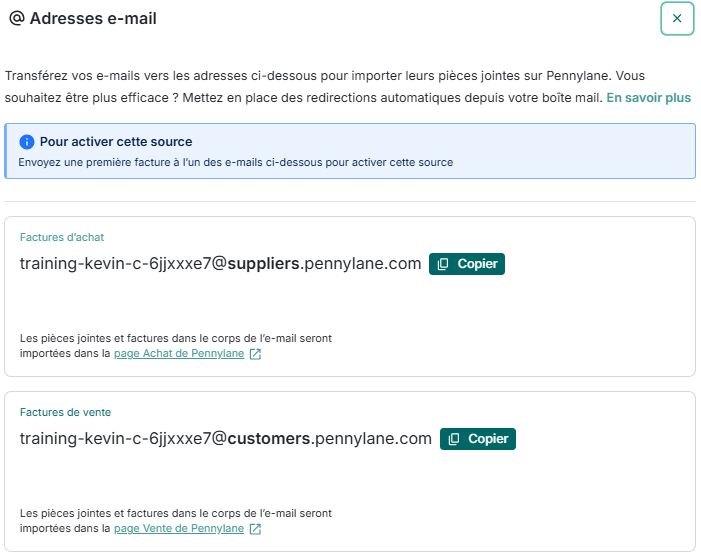701x558 pixels.
Task: Click the Factures de vente label
Action: [x=65, y=412]
